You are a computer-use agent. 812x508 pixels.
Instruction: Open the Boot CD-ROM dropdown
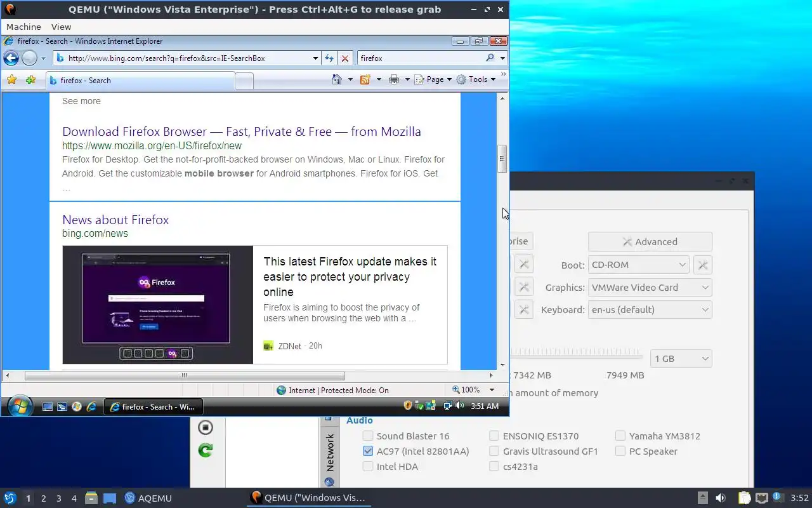638,265
